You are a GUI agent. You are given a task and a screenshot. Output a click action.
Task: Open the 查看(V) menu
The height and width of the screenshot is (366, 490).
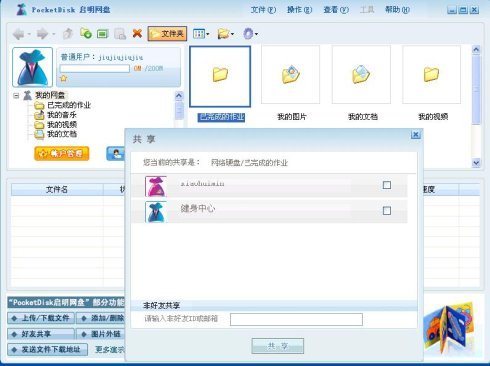tap(336, 10)
